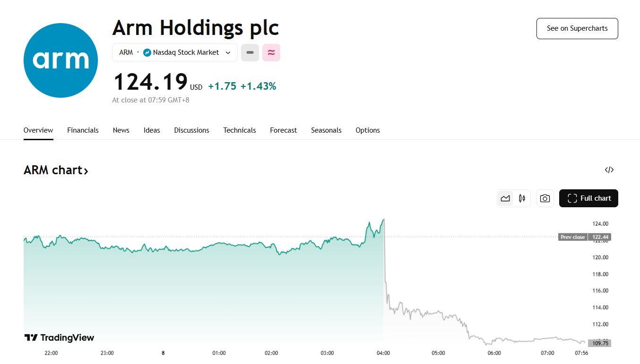This screenshot has width=640, height=364.
Task: Click the gray dash badge icon
Action: pos(250,52)
